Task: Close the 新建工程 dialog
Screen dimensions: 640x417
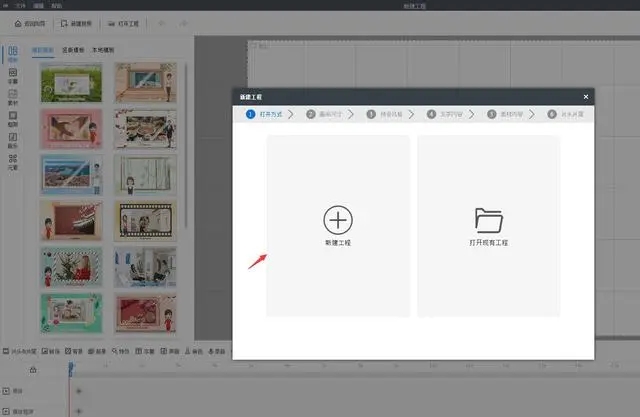Action: click(586, 97)
